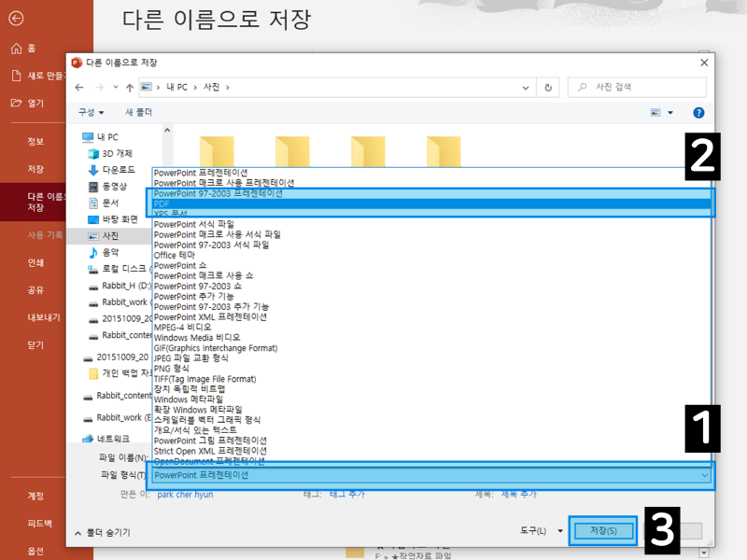Choose TIFF(Tag Image File Format) option
The height and width of the screenshot is (560, 747).
click(204, 379)
